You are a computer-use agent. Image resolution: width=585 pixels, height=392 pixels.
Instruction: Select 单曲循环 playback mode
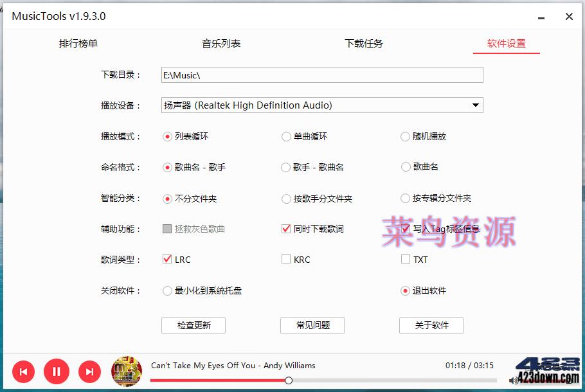(285, 136)
